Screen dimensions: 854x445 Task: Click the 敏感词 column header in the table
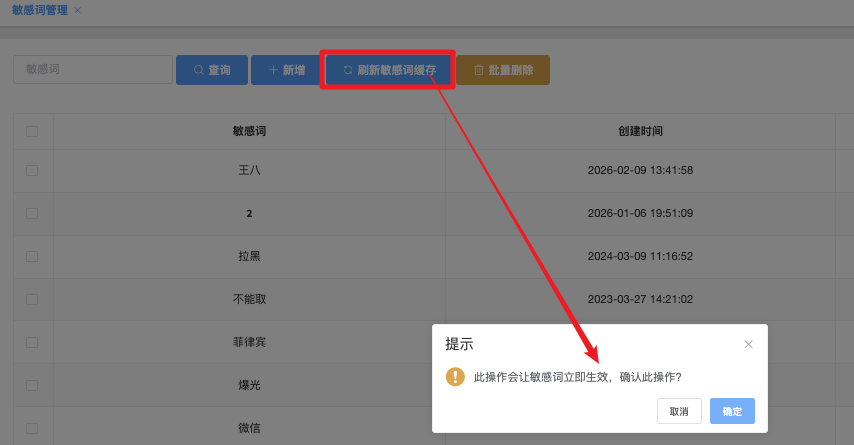point(249,131)
